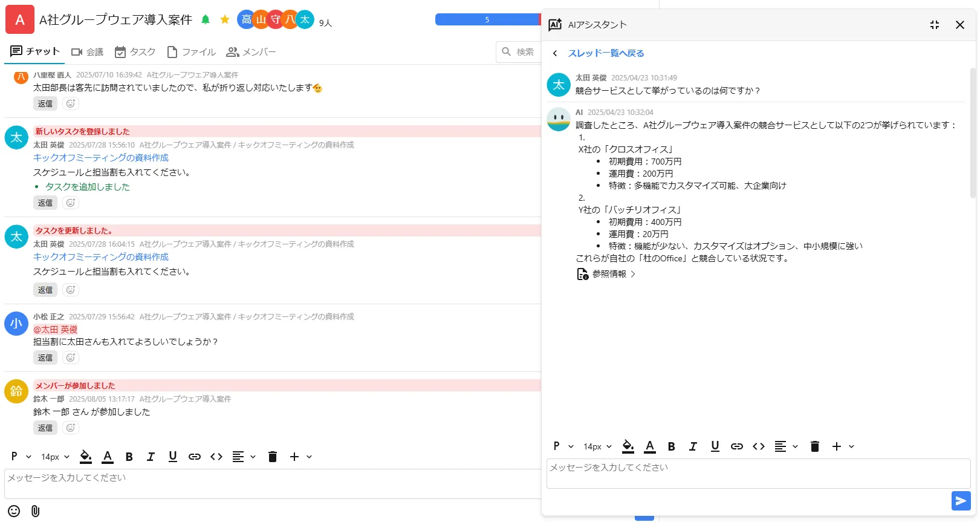Open the 16:04:15 キックオフミーティングの資料作成 link

[x=101, y=257]
